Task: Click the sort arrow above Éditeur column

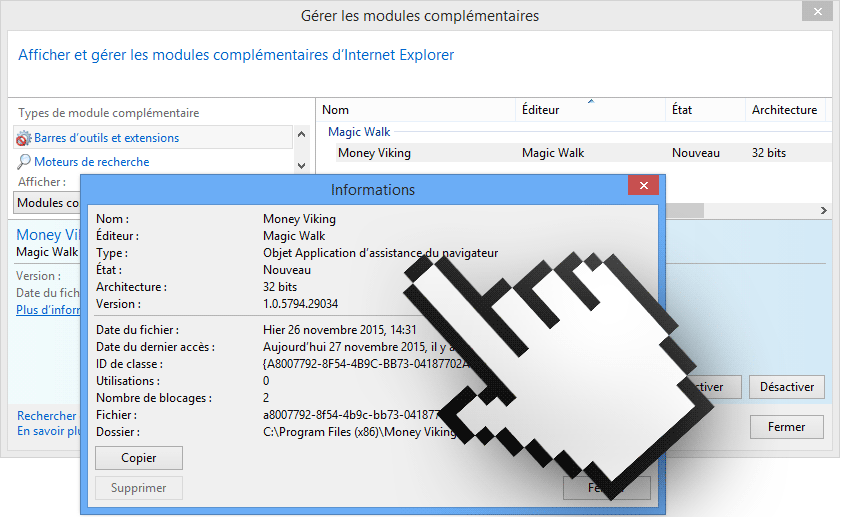Action: pyautogui.click(x=590, y=101)
